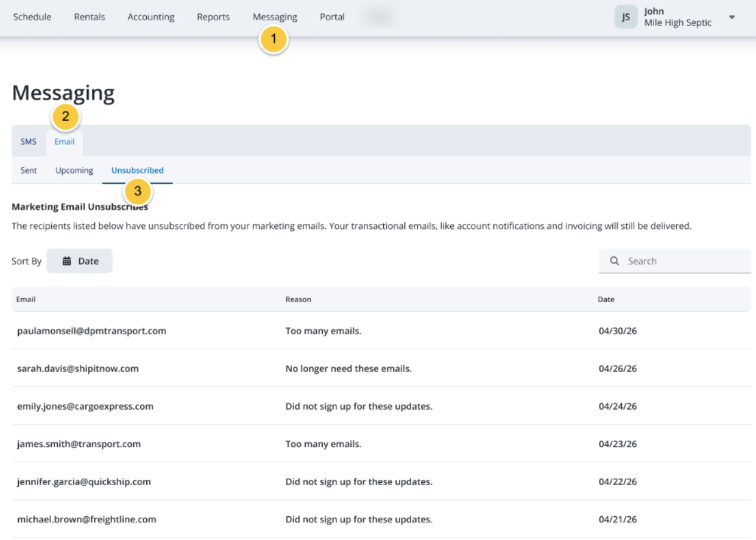The width and height of the screenshot is (756, 540).
Task: Open the Portal menu item
Action: (332, 17)
